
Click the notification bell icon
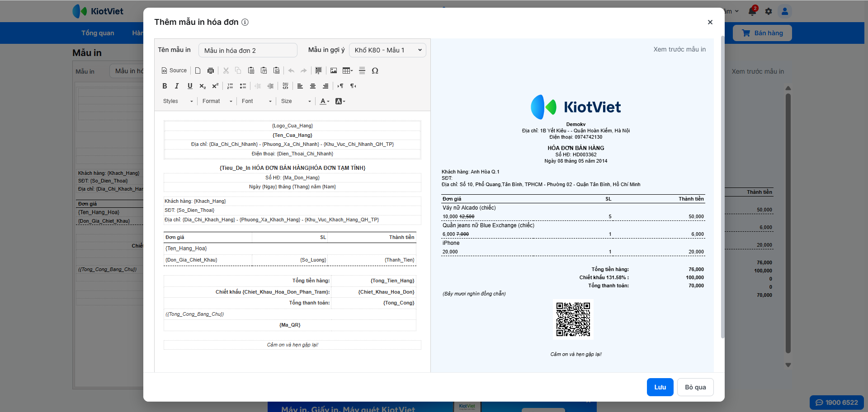[x=753, y=11]
